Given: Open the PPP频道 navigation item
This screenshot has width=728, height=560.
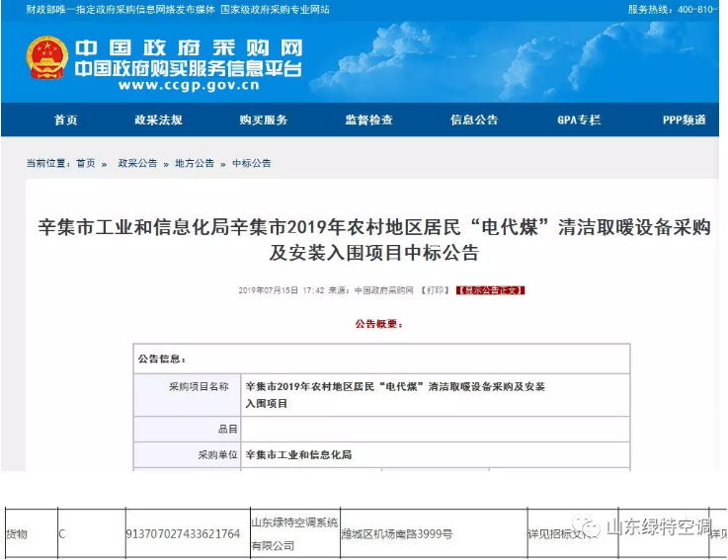Looking at the screenshot, I should coord(684,120).
